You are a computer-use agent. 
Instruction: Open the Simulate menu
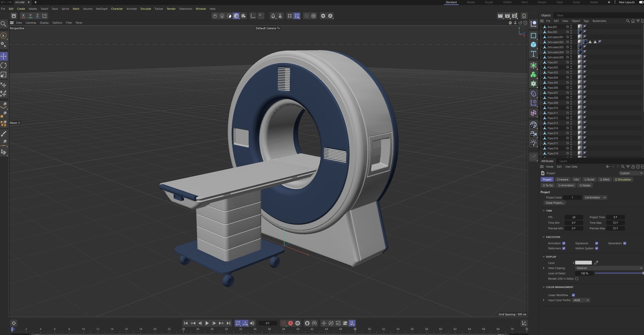tap(146, 9)
